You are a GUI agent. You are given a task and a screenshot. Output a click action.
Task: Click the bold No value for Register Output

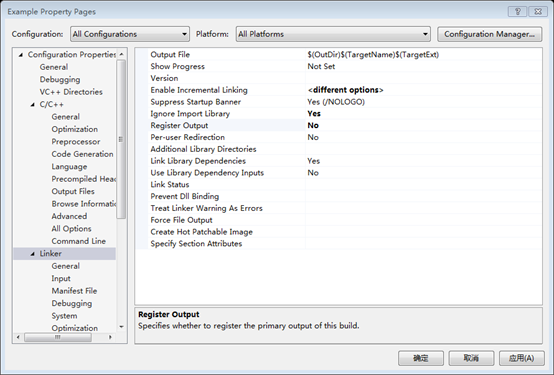pos(313,125)
